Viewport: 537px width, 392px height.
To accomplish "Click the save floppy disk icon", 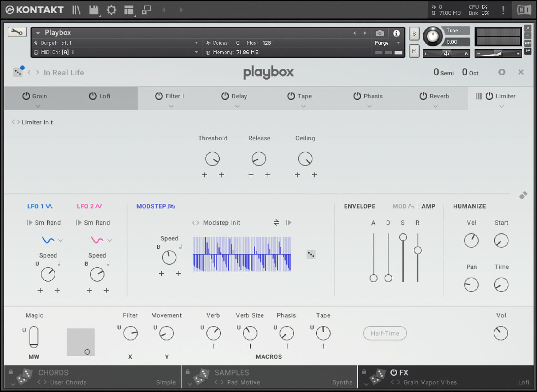I will 94,10.
